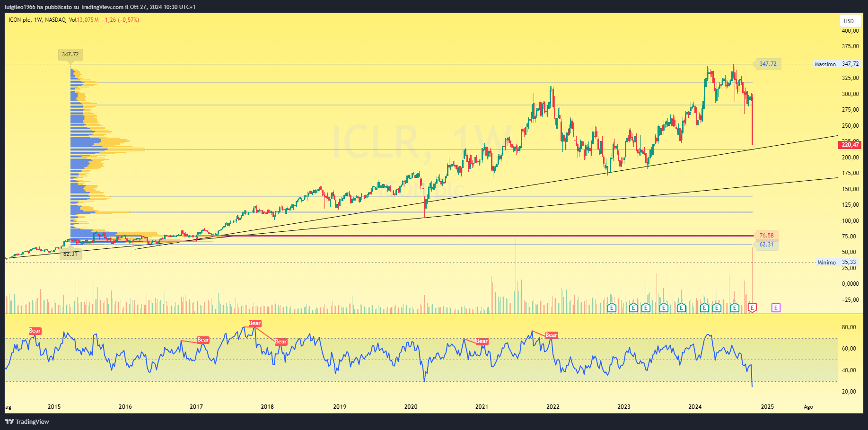This screenshot has height=430, width=868.
Task: Click the Ago label on time axis
Action: 808,407
